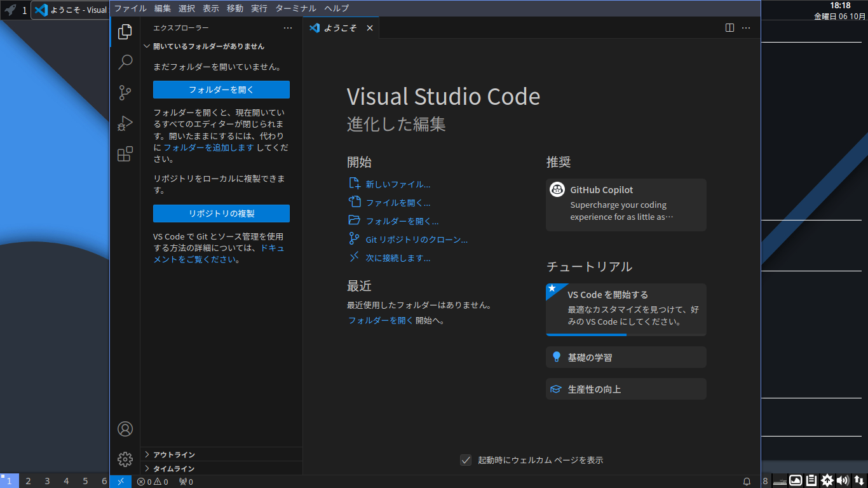The height and width of the screenshot is (488, 868).
Task: Click the clipboard manager tray icon
Action: tap(811, 480)
